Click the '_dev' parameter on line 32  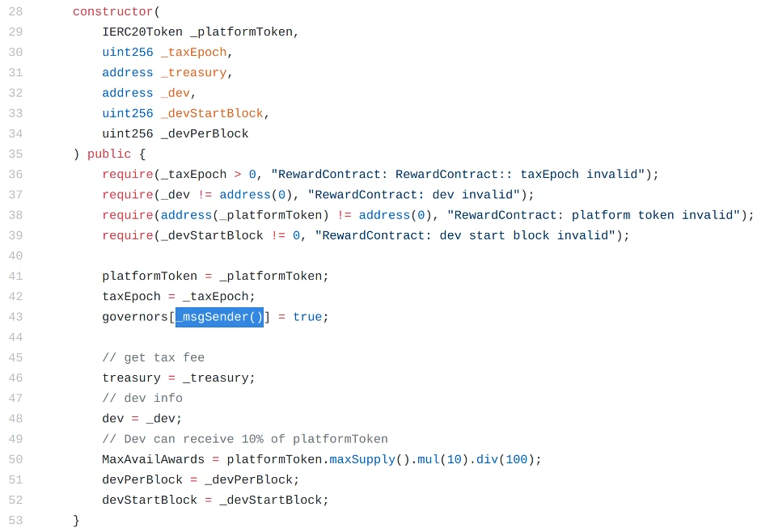coord(176,92)
